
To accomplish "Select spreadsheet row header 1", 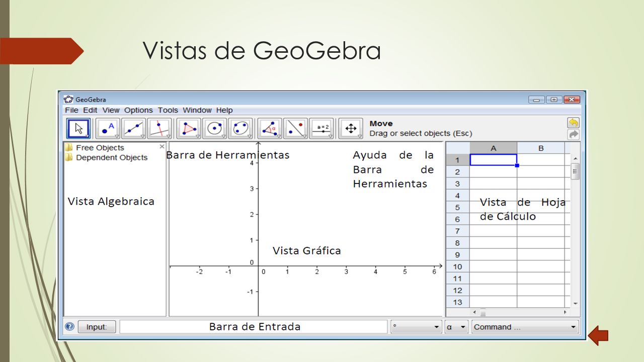I will coord(457,160).
